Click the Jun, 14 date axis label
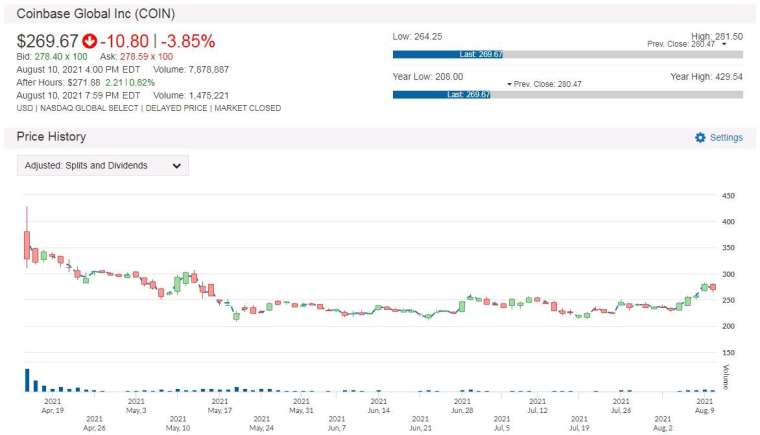Screen dimensions: 760x435 (379, 406)
